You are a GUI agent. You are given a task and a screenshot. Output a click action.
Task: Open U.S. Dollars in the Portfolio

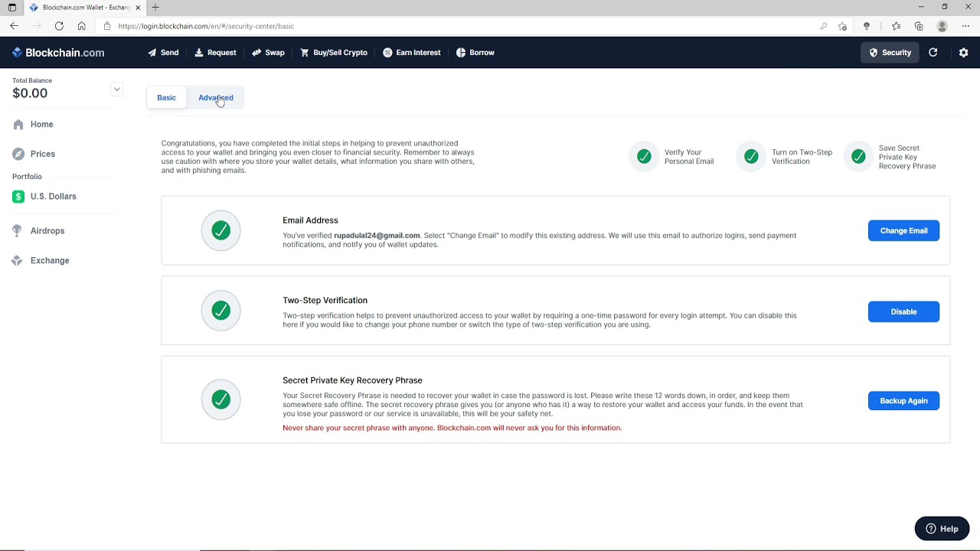tap(54, 197)
